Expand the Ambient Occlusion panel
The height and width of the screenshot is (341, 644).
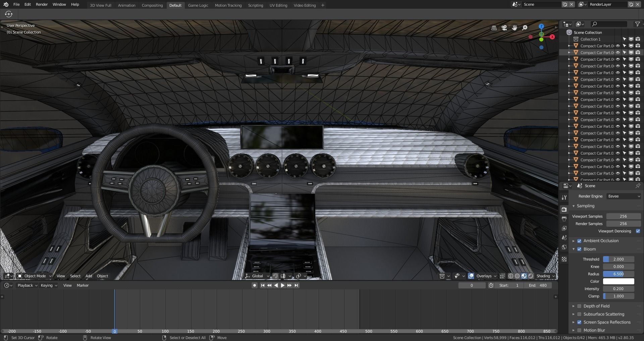pos(574,241)
